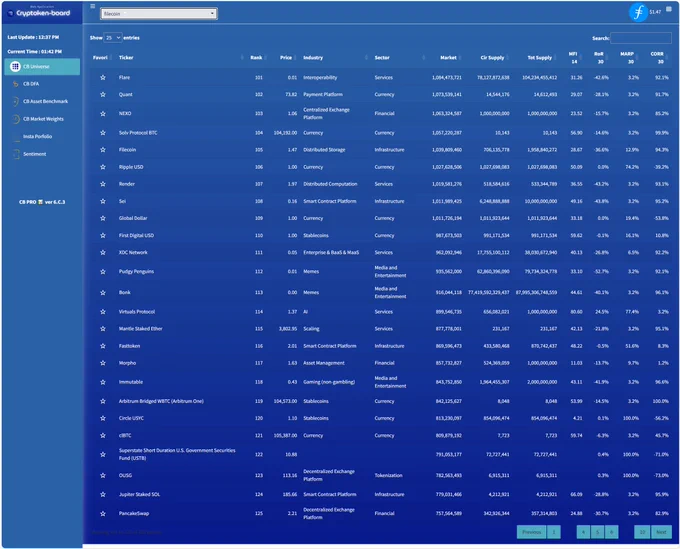This screenshot has height=549, width=680.
Task: Toggle the hamburger sidebar menu icon
Action: (92, 6)
